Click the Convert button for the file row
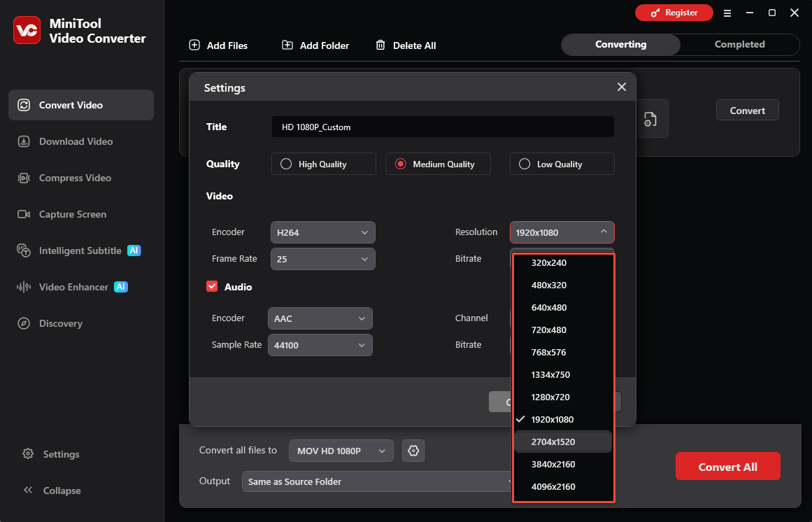This screenshot has height=522, width=812. click(747, 111)
